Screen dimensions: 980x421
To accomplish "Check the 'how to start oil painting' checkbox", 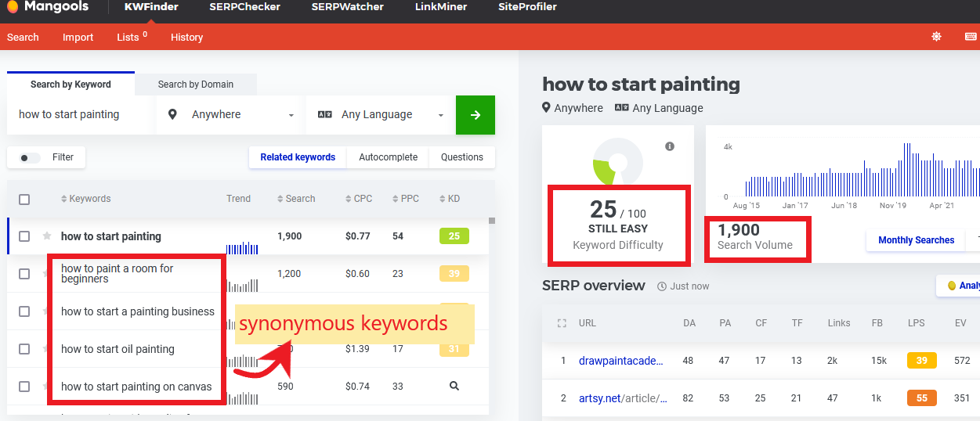I will point(24,349).
